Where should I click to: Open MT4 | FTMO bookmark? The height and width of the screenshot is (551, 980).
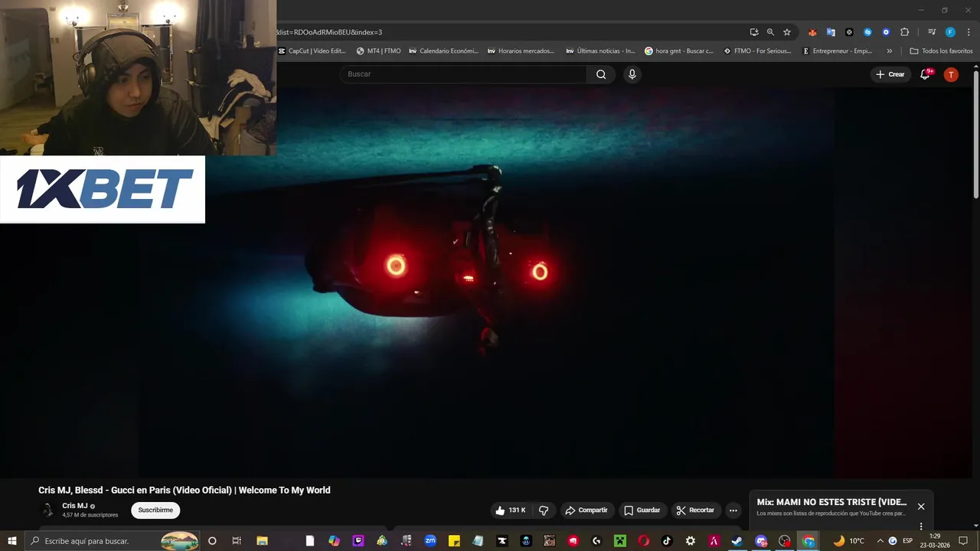click(x=379, y=51)
